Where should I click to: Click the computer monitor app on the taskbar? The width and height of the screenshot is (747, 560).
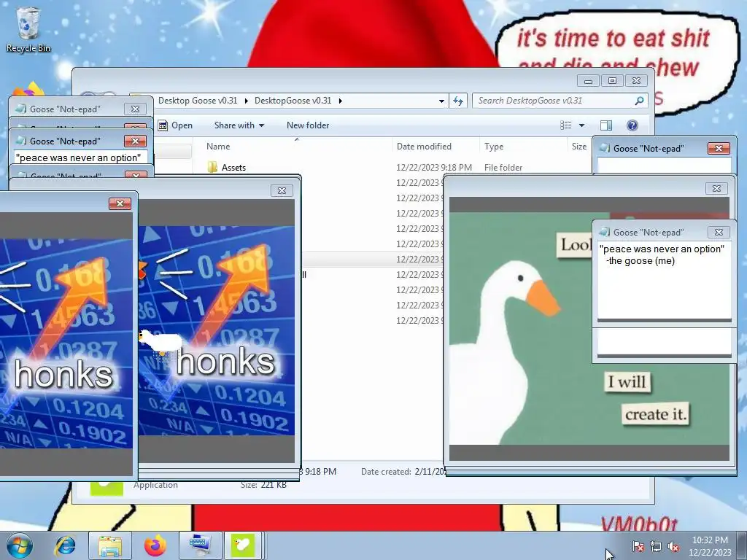tap(198, 545)
